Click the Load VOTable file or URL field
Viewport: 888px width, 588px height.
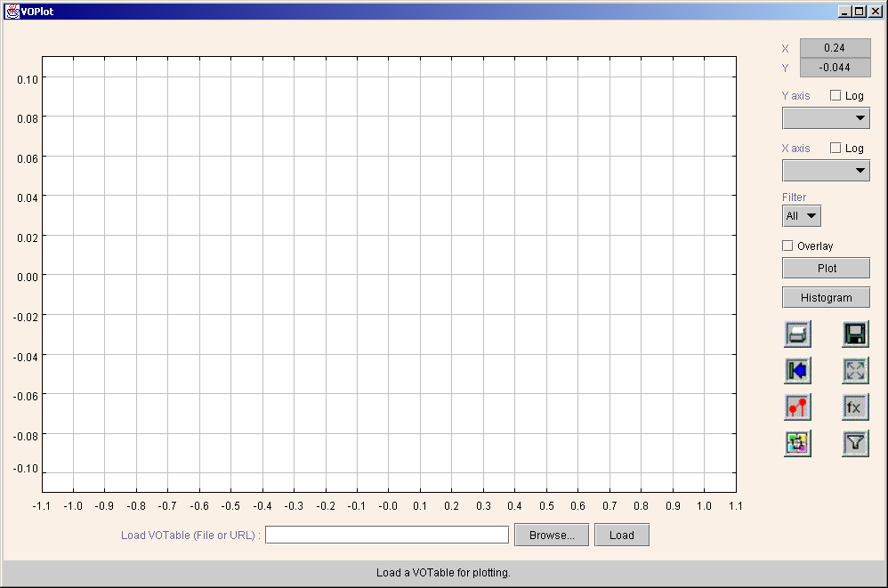click(387, 535)
